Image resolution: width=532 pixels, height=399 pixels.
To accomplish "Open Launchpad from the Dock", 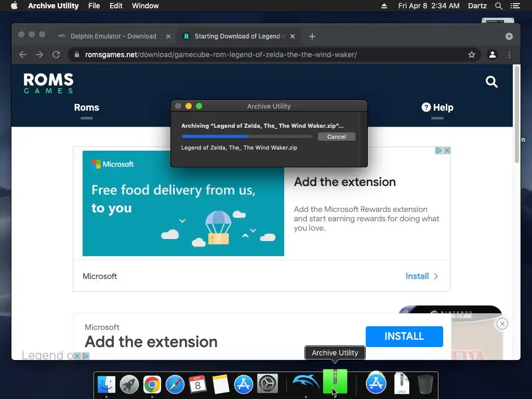I will click(x=129, y=384).
